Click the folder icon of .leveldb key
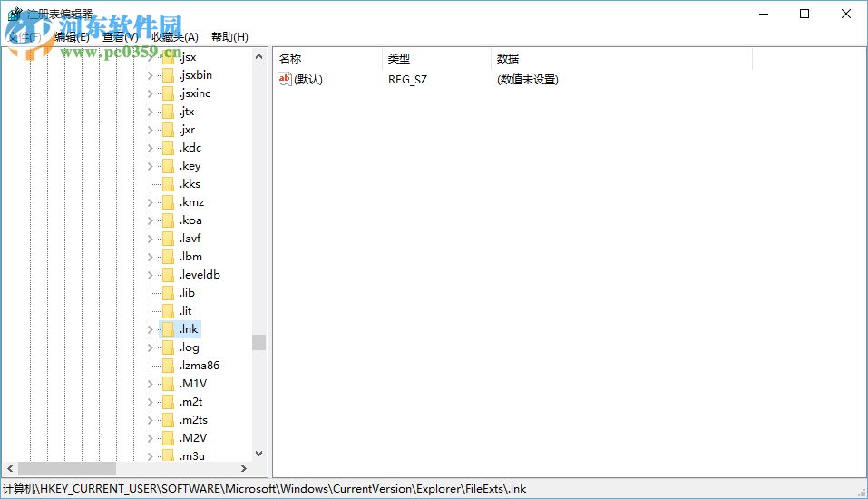The height and width of the screenshot is (499, 868). [x=169, y=275]
